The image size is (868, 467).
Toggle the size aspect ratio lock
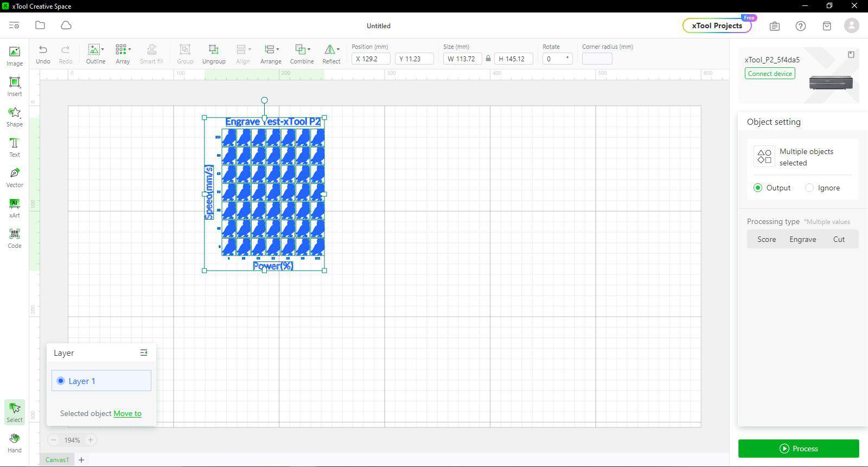pos(488,59)
